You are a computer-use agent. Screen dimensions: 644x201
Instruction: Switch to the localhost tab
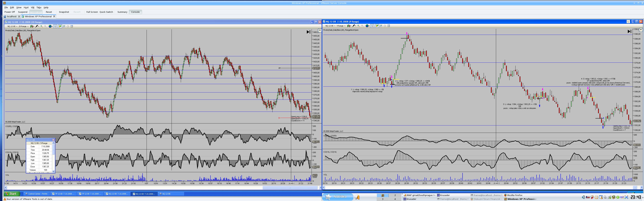(x=12, y=16)
